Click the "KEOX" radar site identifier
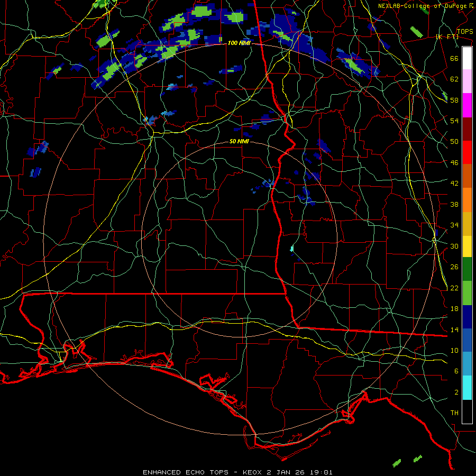The height and width of the screenshot is (476, 476). pyautogui.click(x=253, y=472)
